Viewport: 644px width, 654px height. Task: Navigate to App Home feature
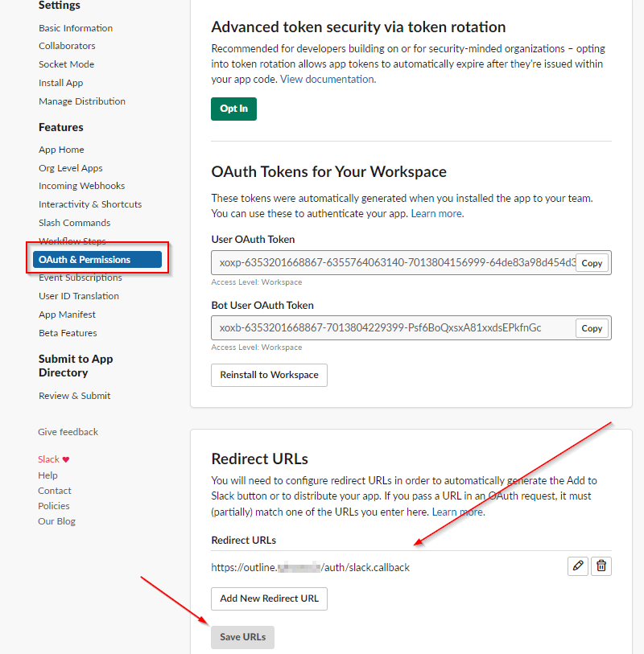tap(61, 150)
